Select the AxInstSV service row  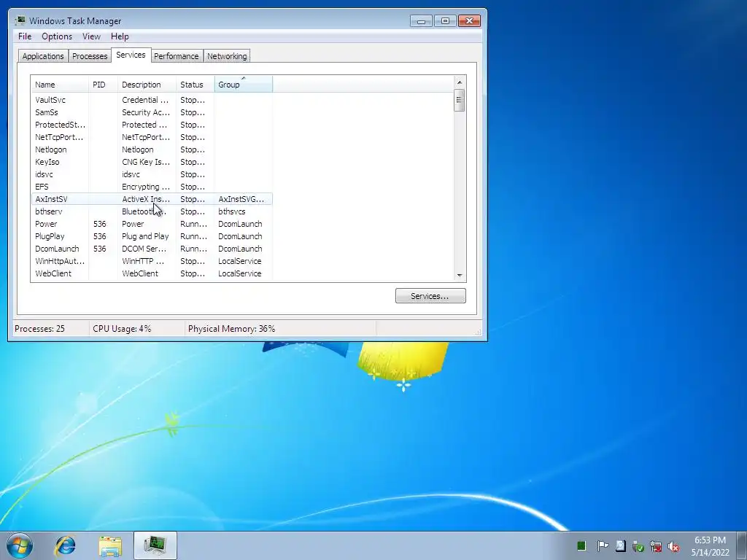[x=152, y=199]
